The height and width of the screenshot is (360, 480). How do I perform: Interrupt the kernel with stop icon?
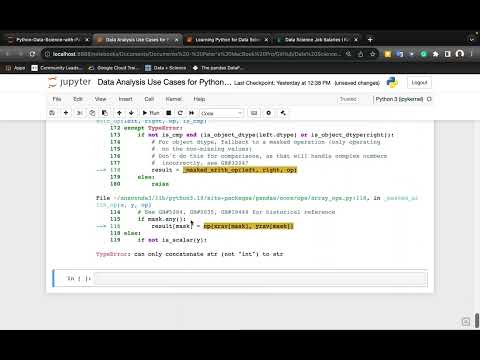point(169,113)
